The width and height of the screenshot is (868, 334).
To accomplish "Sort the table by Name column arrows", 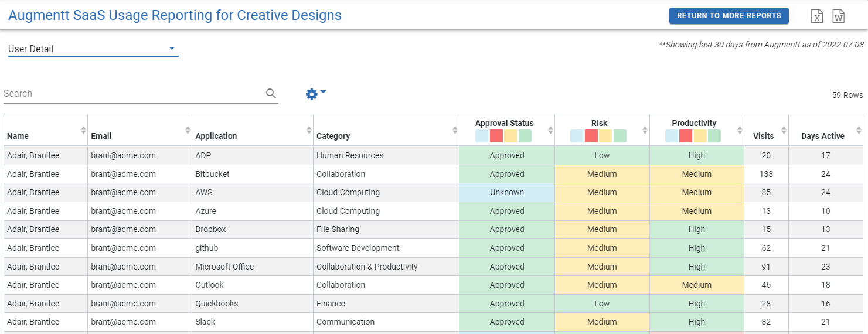I will click(x=83, y=131).
